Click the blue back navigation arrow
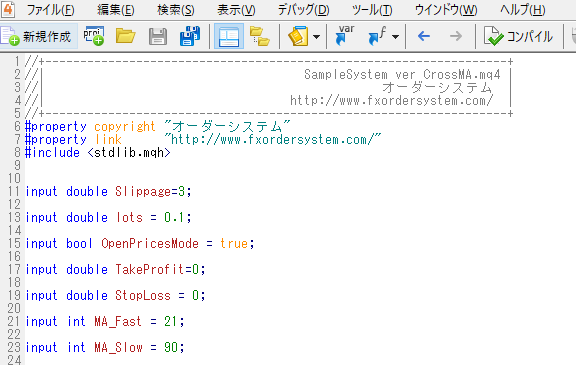 click(424, 36)
